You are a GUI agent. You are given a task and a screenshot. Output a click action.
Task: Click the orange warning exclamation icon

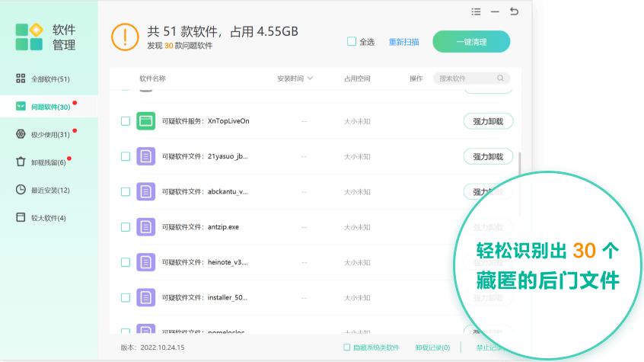[x=125, y=37]
